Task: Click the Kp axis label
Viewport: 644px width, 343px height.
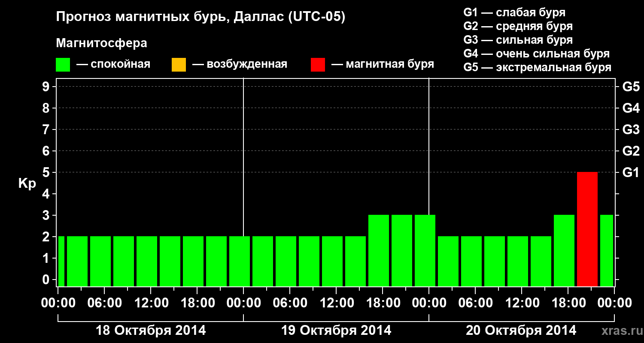Action: point(27,184)
